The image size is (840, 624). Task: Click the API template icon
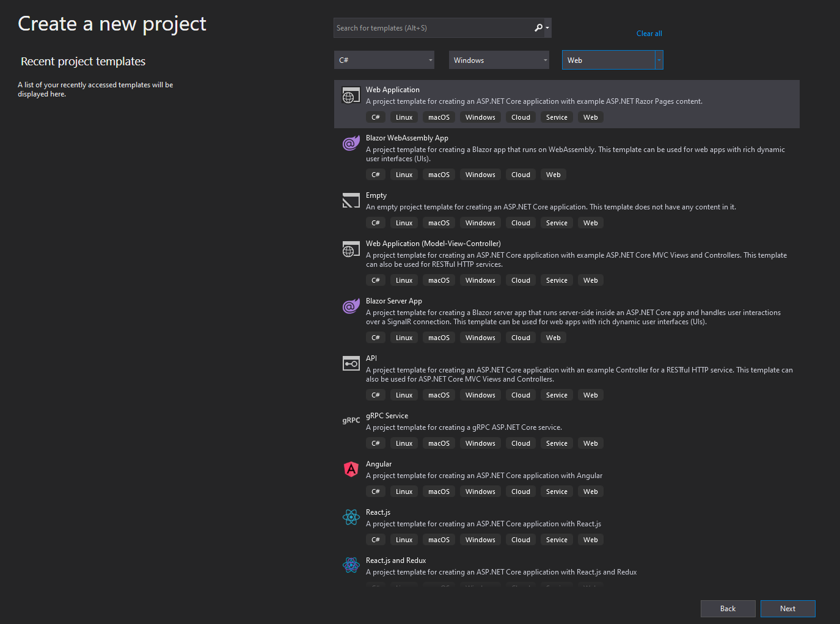[351, 363]
